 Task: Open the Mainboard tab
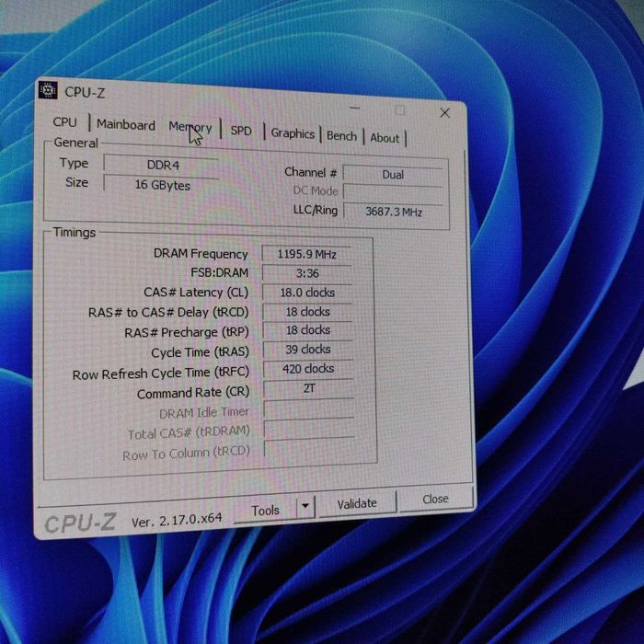tap(126, 125)
